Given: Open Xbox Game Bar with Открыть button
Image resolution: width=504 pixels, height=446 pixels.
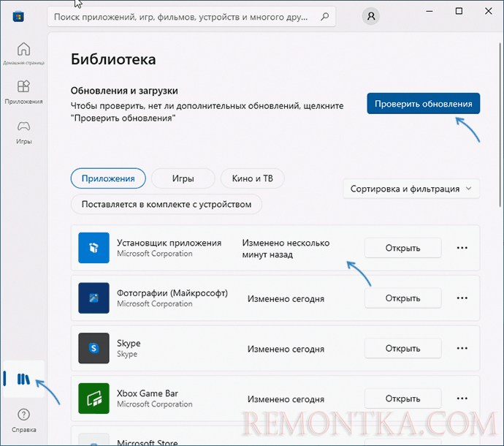Looking at the screenshot, I should [x=402, y=398].
